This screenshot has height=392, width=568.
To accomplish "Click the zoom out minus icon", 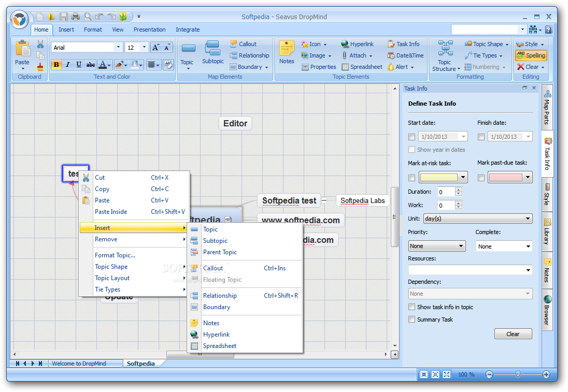I will [x=489, y=374].
